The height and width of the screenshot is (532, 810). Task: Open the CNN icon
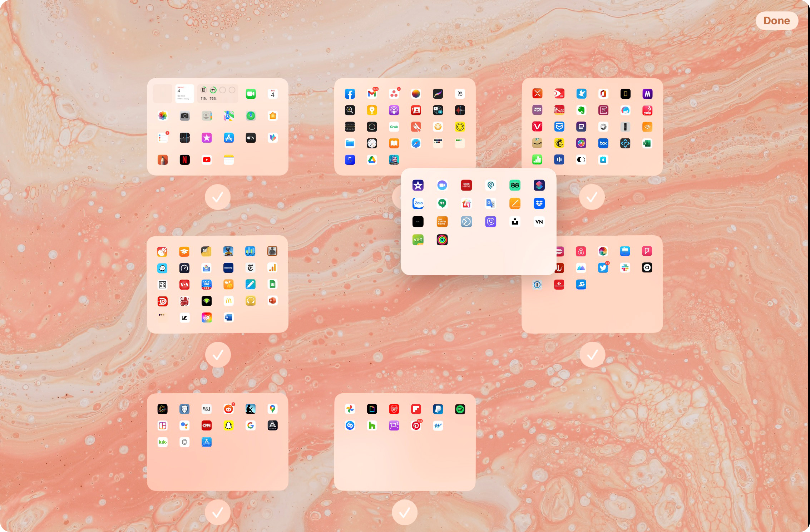pos(207,425)
